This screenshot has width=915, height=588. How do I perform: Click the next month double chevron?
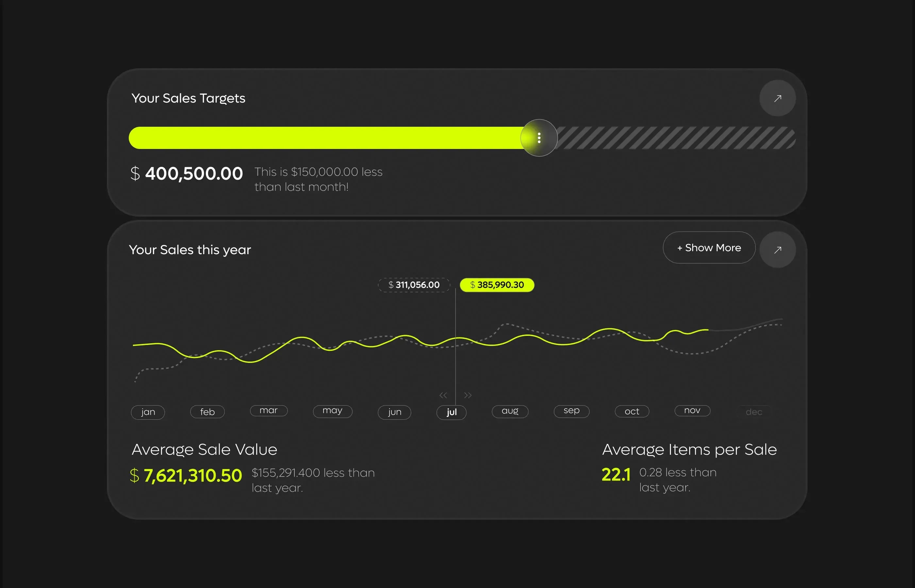coord(468,395)
